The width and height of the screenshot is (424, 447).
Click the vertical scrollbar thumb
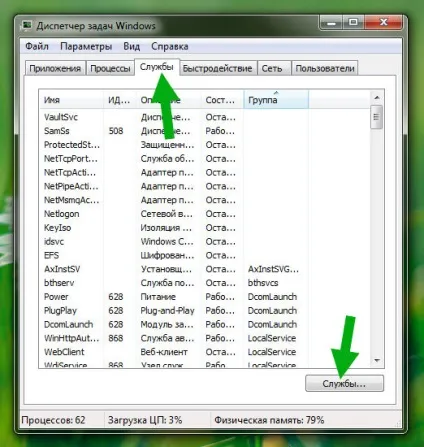(377, 117)
